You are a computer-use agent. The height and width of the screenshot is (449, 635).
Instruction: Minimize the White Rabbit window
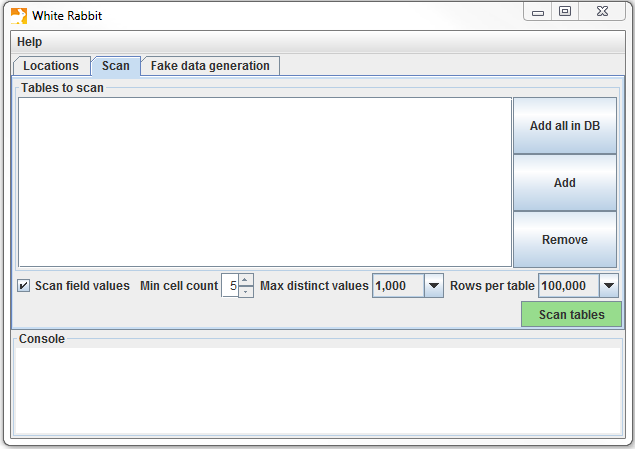point(538,12)
